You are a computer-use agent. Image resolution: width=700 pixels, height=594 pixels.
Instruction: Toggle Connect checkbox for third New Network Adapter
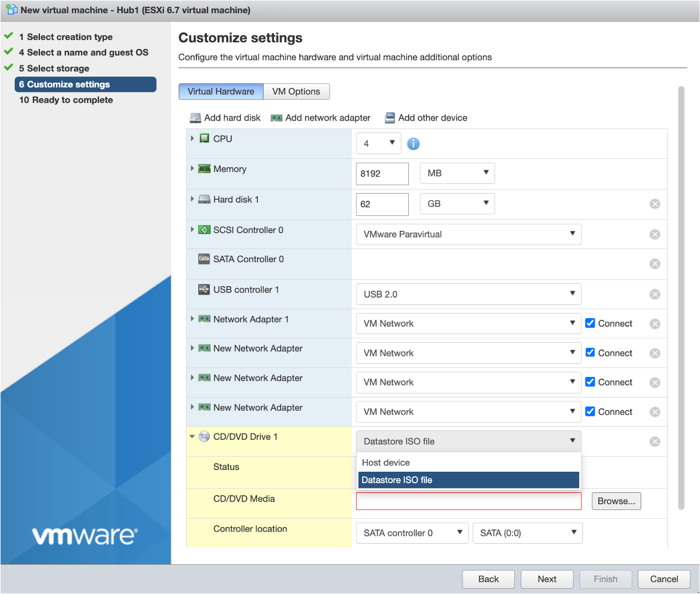(590, 411)
